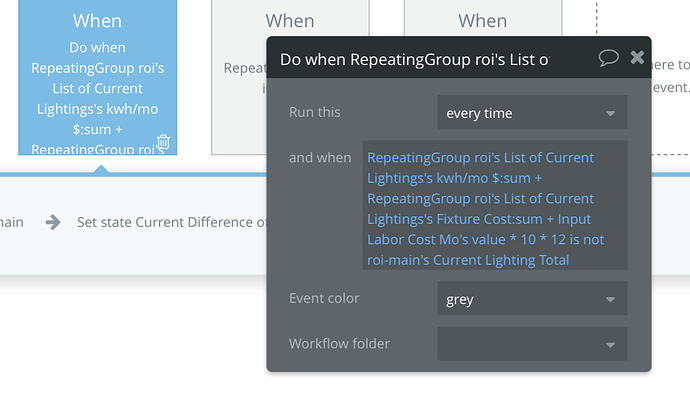Expand the Event color dropdown showing grey

531,298
